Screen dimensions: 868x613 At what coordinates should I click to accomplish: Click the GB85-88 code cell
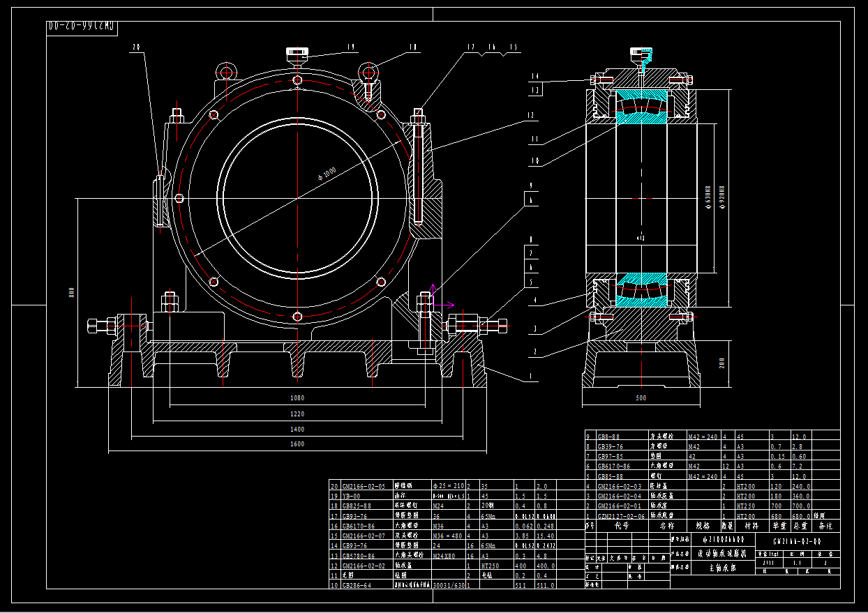pos(611,476)
